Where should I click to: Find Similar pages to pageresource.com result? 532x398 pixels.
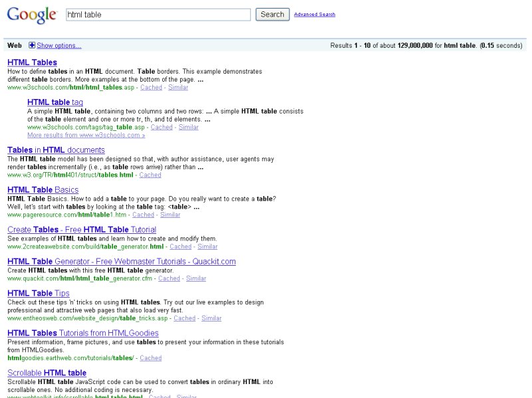[170, 215]
